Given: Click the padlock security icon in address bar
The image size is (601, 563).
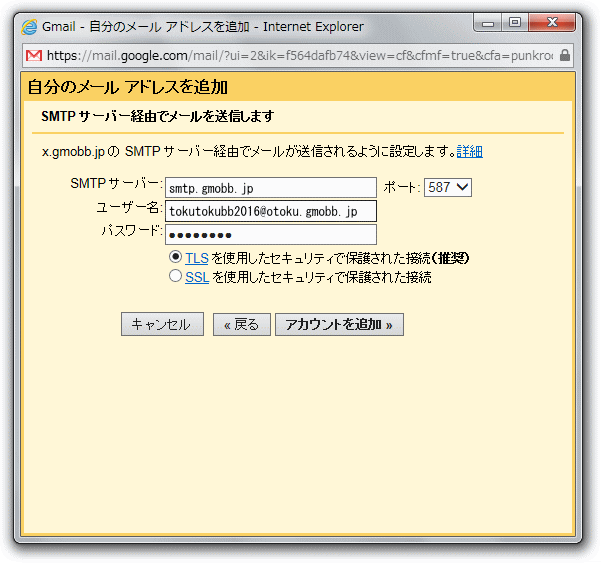Looking at the screenshot, I should point(564,55).
